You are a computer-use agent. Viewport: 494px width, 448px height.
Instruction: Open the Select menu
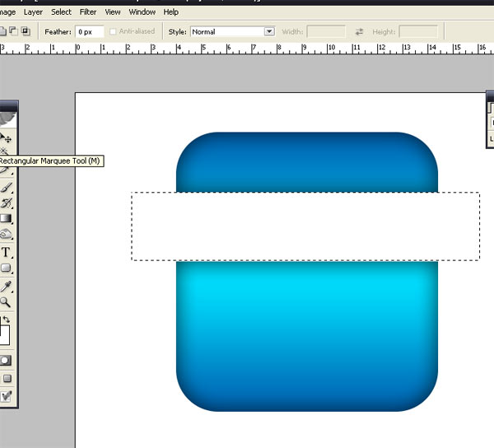(61, 12)
